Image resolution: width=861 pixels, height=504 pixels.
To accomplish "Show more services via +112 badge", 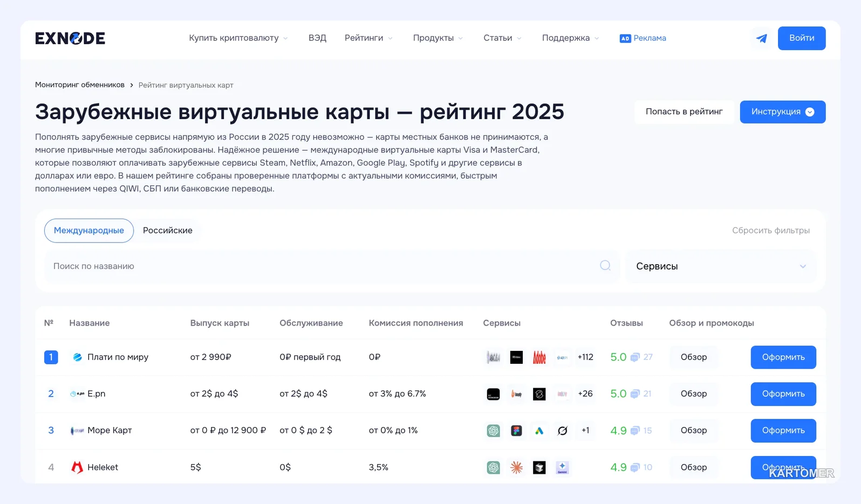I will click(585, 357).
